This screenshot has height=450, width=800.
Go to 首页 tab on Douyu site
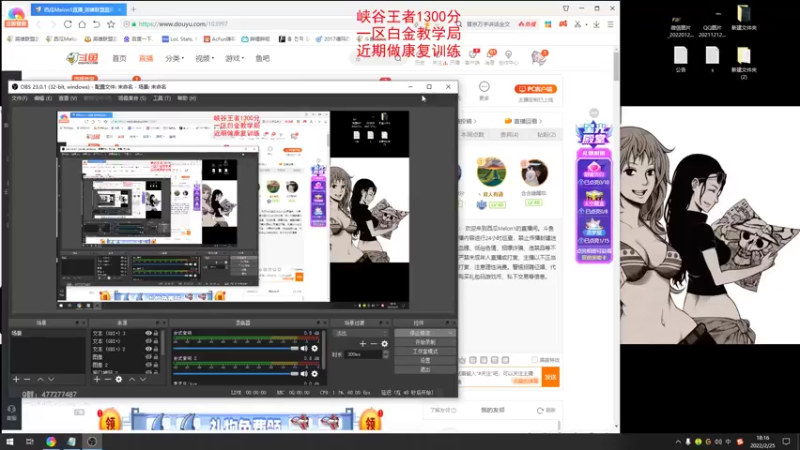point(119,58)
